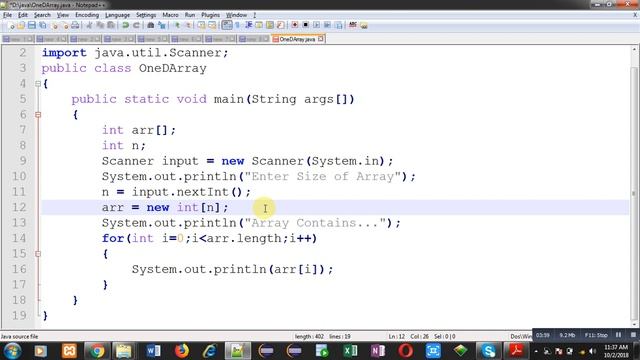Open the Function List toolbar icon
This screenshot has width=640, height=360.
[280, 25]
